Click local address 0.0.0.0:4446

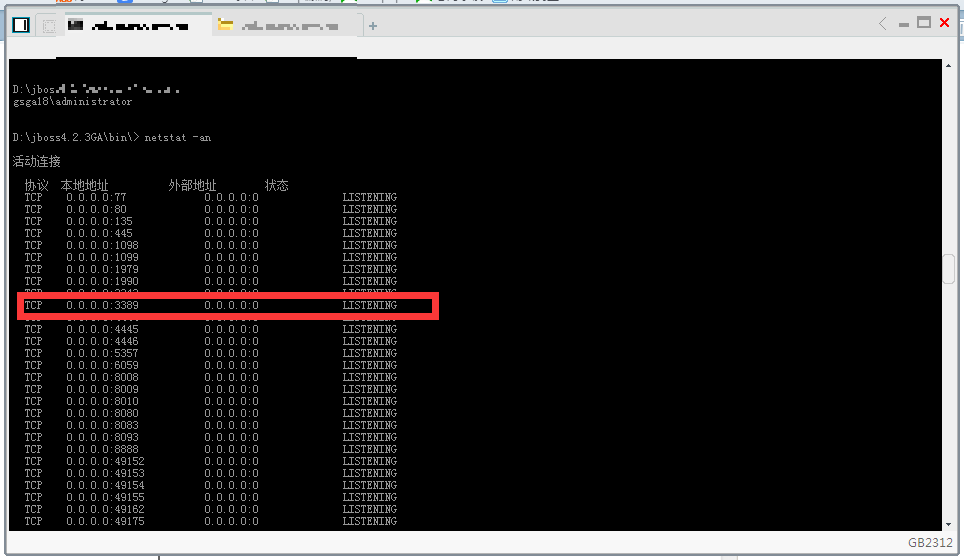tap(103, 341)
